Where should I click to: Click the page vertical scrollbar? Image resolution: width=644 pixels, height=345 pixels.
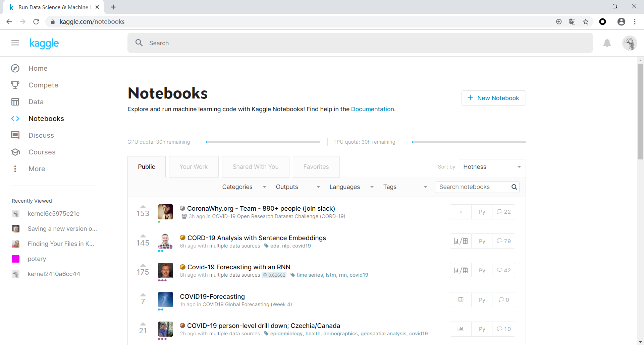coord(640,112)
